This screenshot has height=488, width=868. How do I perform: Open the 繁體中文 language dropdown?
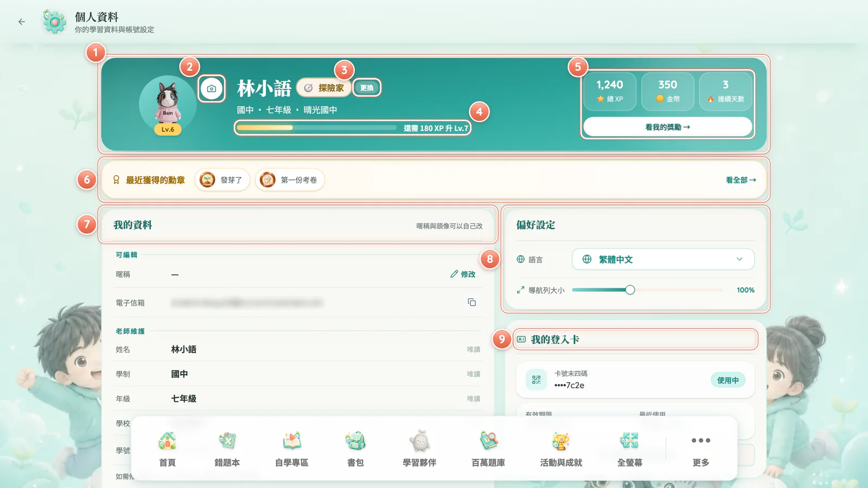(x=663, y=259)
